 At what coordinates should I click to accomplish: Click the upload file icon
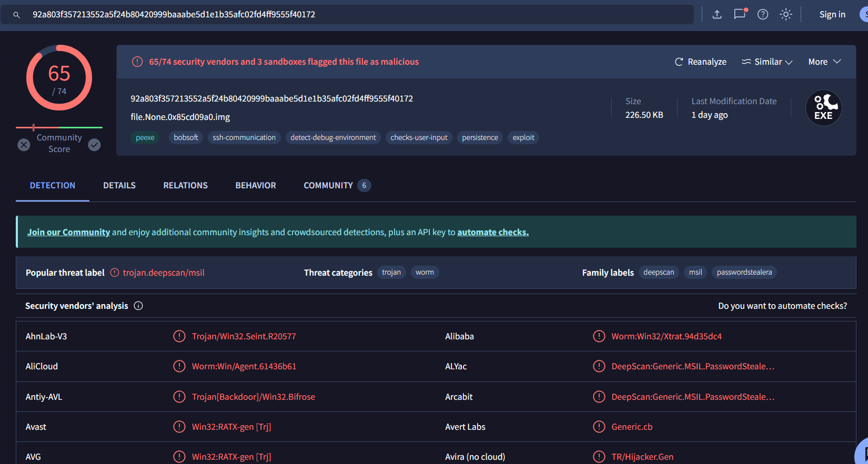click(x=716, y=14)
